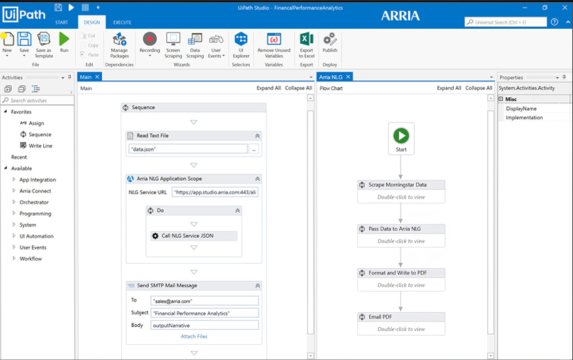Select Assign in Favorites
This screenshot has width=573, height=360.
point(32,123)
